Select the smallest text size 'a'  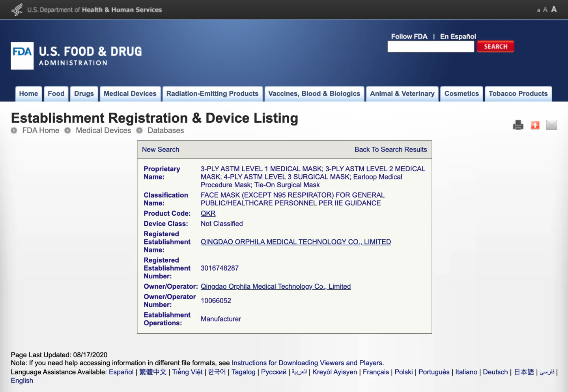click(x=538, y=10)
